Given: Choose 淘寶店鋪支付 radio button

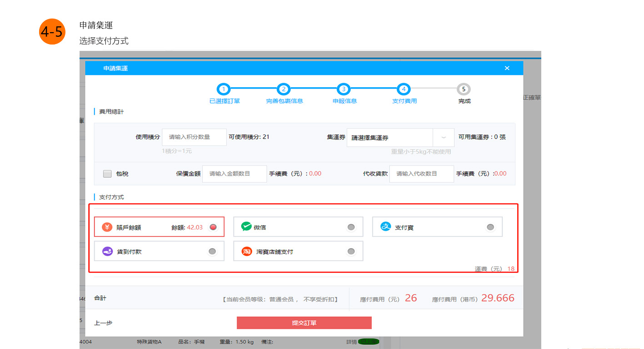Looking at the screenshot, I should (351, 251).
